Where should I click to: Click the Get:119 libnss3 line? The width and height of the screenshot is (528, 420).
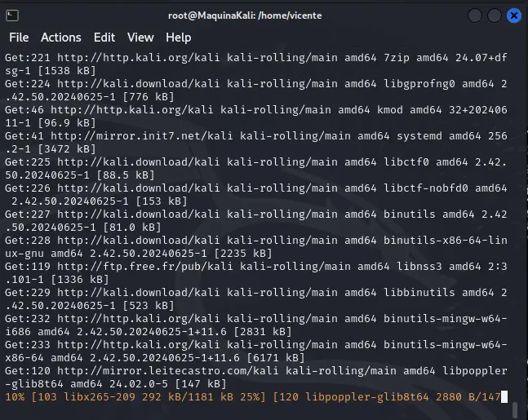pyautogui.click(x=256, y=272)
